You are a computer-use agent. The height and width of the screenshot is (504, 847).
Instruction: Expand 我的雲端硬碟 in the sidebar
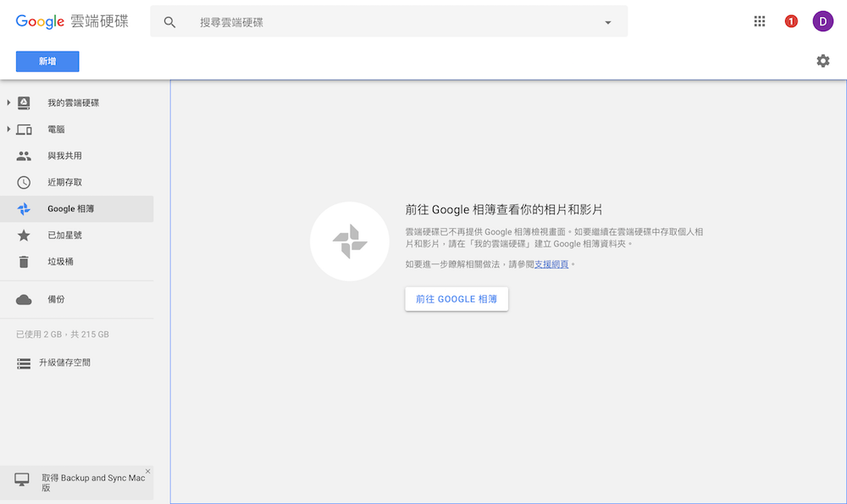point(8,102)
